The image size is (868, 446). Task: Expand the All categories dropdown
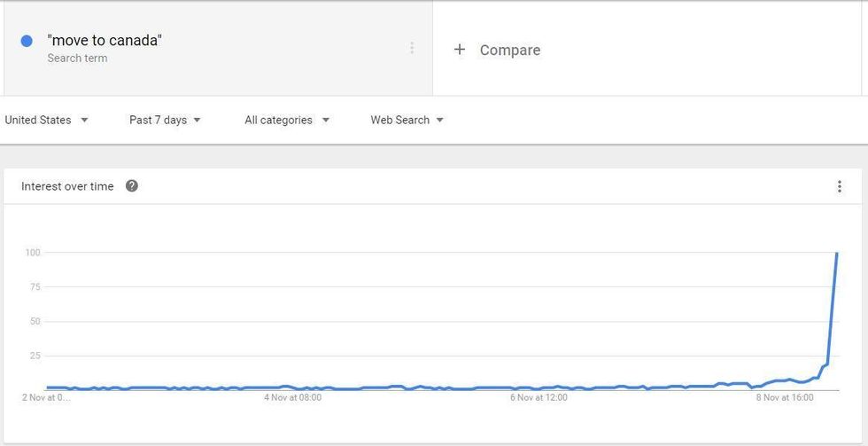click(x=287, y=121)
